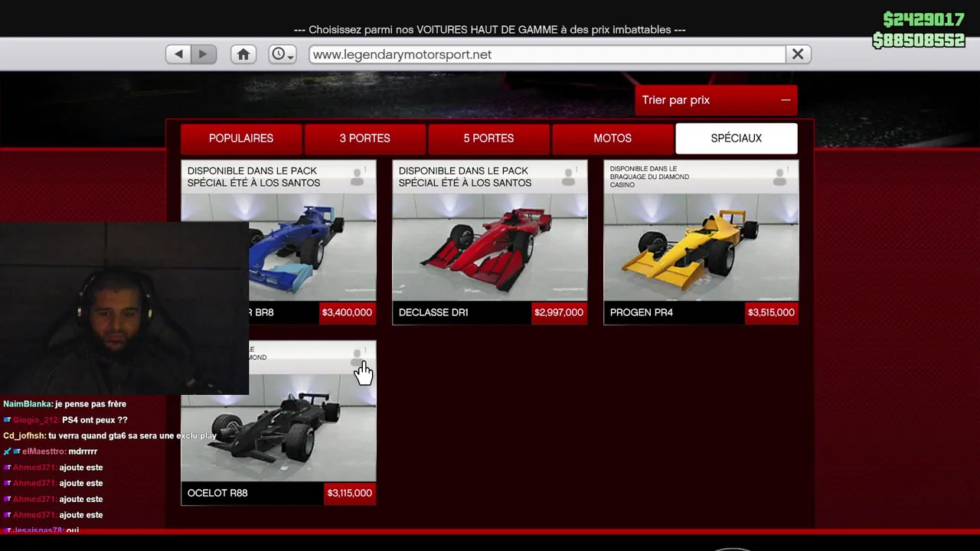Image resolution: width=980 pixels, height=551 pixels.
Task: Open the blue BR8 race car thumbnail
Action: coord(312,247)
